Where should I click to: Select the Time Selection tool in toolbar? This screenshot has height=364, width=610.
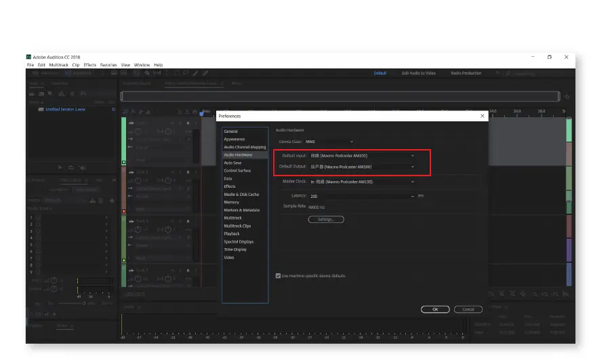pos(166,73)
